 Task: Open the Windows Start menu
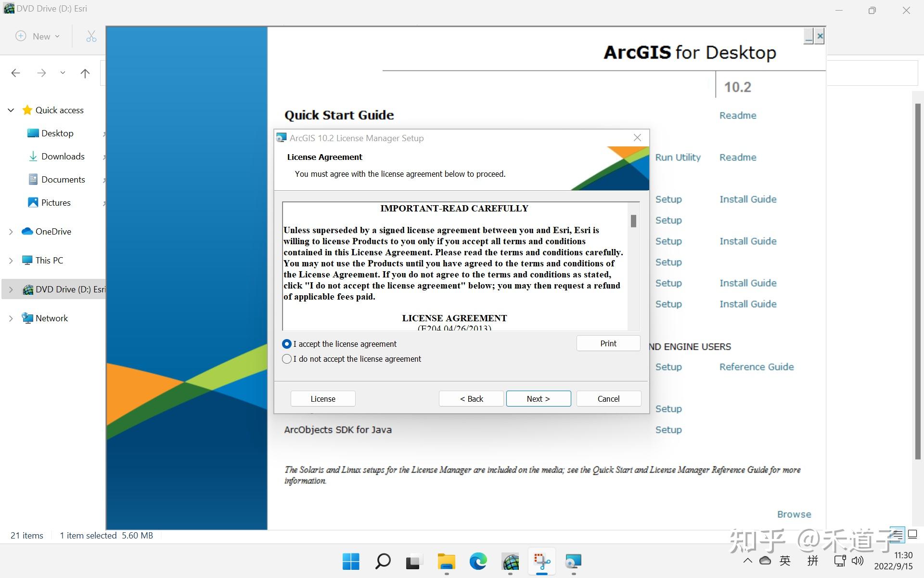[351, 561]
